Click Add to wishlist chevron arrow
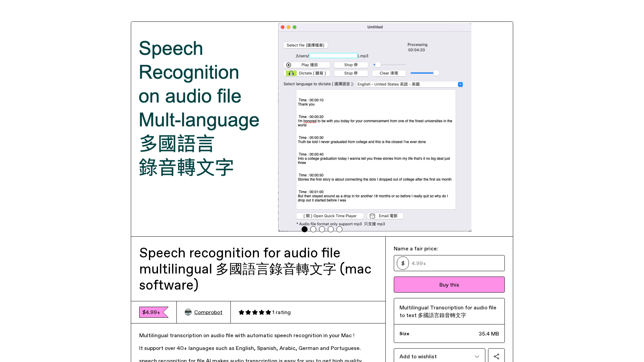 [x=477, y=356]
